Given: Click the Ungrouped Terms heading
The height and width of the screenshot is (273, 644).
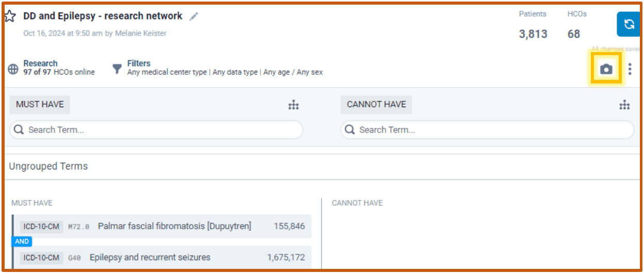Looking at the screenshot, I should [49, 166].
